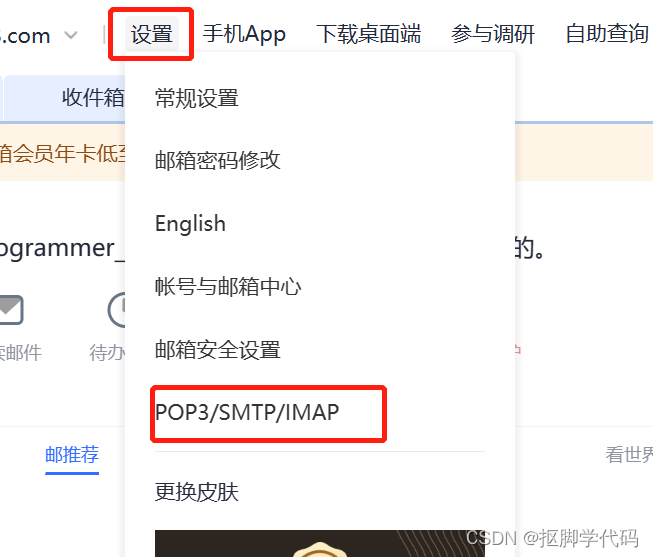Viewport: 653px width, 557px height.
Task: Choose 邮箱密码修改 menu entry
Action: pyautogui.click(x=217, y=160)
